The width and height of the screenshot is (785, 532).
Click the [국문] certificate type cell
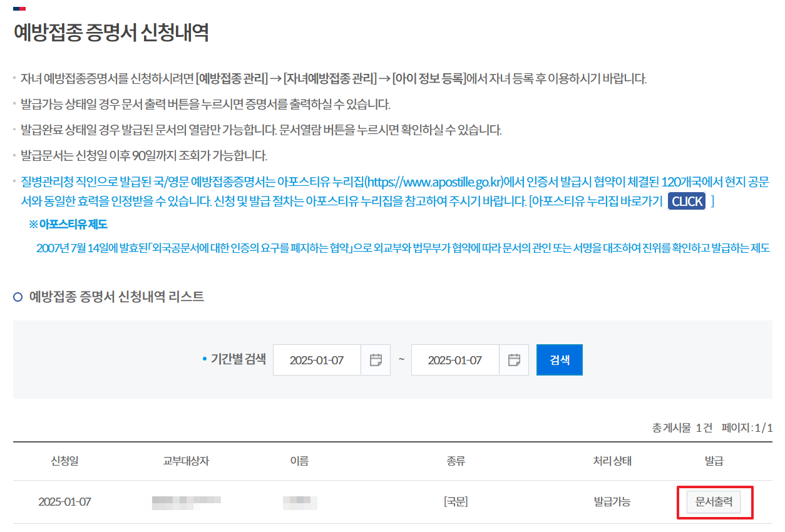point(456,501)
